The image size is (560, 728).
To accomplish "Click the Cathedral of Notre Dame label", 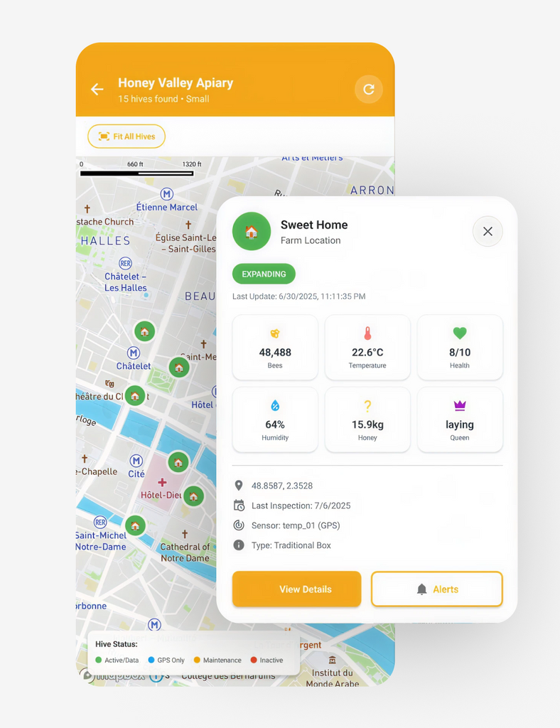I will pos(185,552).
